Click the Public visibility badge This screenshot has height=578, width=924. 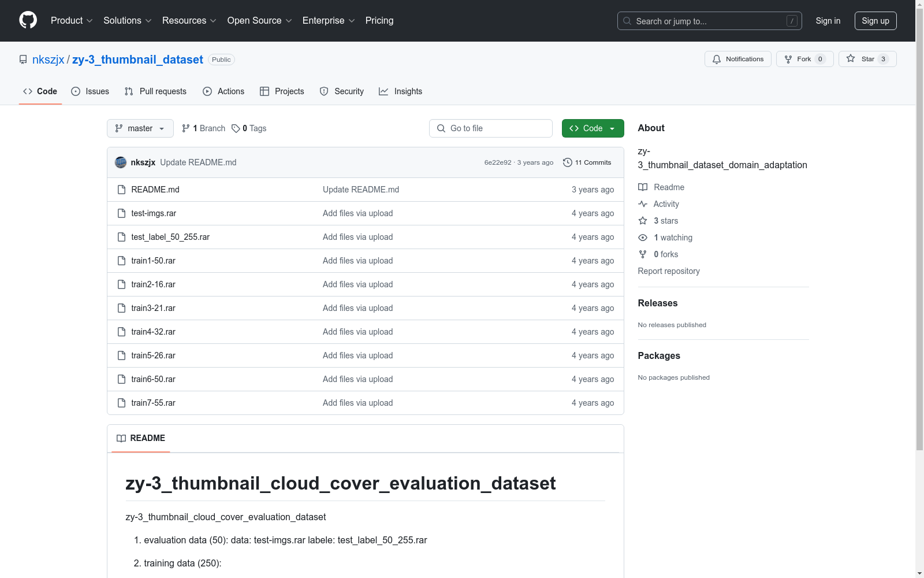pyautogui.click(x=221, y=60)
